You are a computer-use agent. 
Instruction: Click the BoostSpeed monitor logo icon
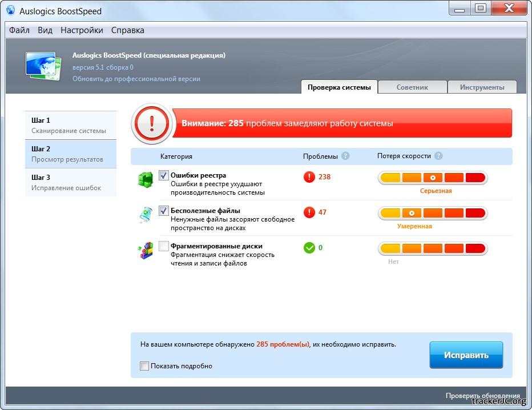point(43,66)
